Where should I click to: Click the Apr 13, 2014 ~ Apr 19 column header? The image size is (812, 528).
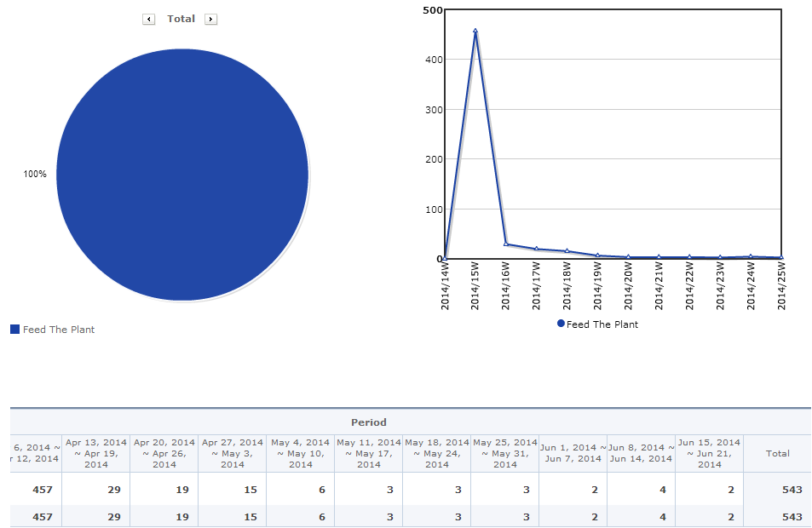[x=95, y=453]
